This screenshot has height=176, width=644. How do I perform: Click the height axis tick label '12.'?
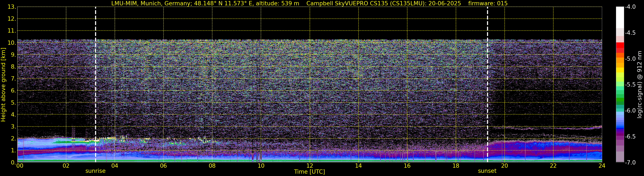tap(12, 19)
